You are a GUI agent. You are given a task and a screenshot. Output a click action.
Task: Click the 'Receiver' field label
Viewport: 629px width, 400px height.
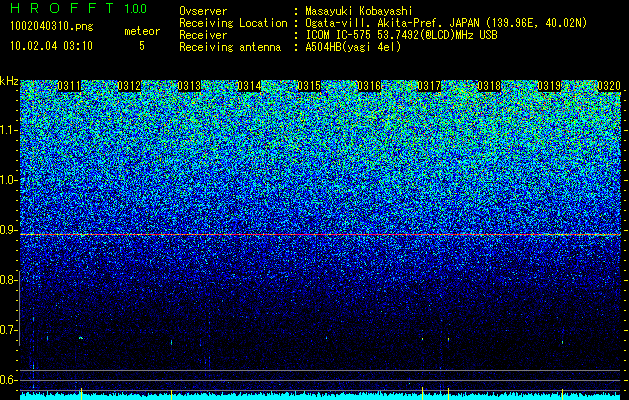(x=203, y=35)
